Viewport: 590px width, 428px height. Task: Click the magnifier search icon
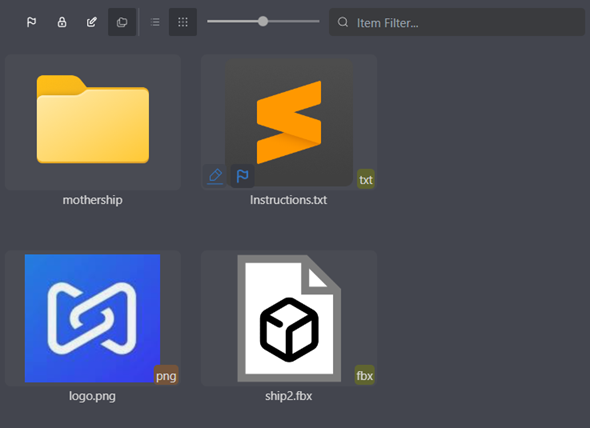343,22
